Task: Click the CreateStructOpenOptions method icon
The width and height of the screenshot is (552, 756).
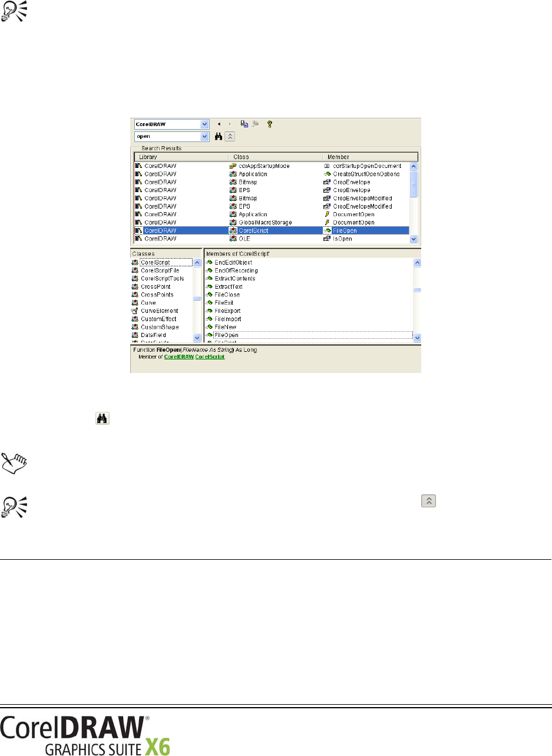Action: [x=327, y=174]
